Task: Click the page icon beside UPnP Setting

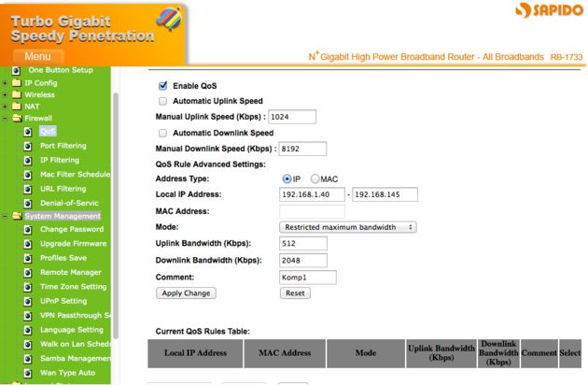Action: (28, 301)
